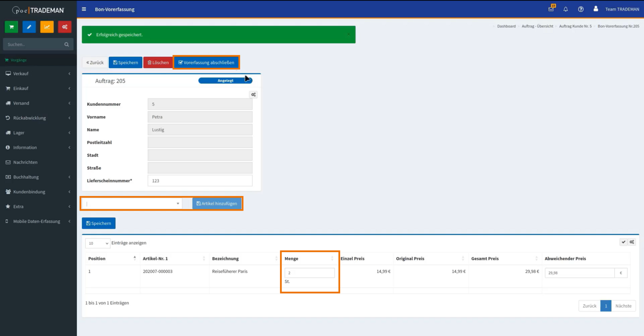Open the article selection dropdown
Screen dimensions: 644x336
(132, 203)
